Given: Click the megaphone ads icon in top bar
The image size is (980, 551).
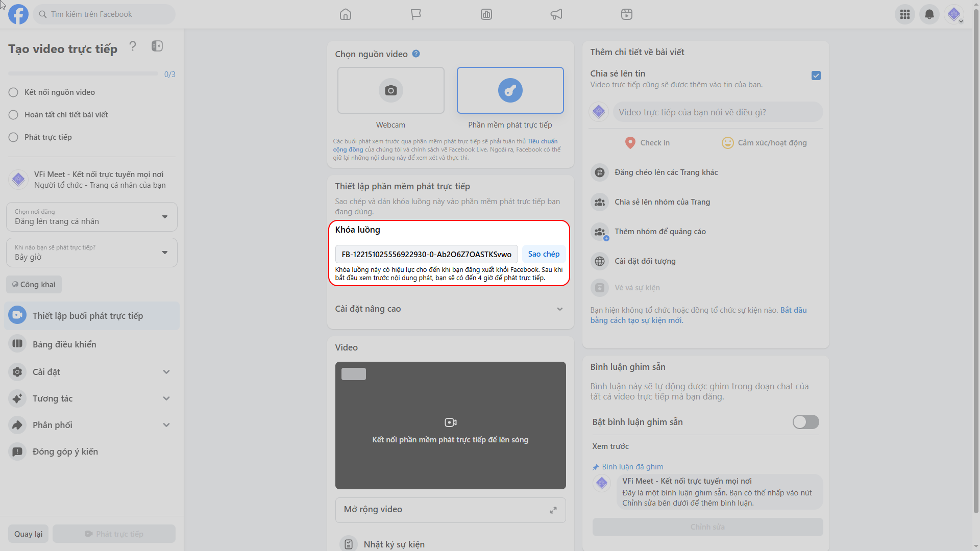Looking at the screenshot, I should (x=556, y=14).
